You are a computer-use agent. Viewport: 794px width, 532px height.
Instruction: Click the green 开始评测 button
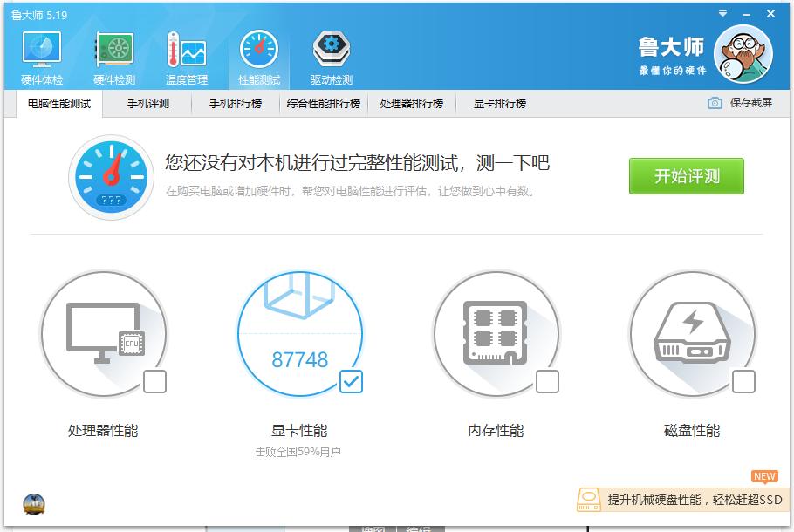686,176
